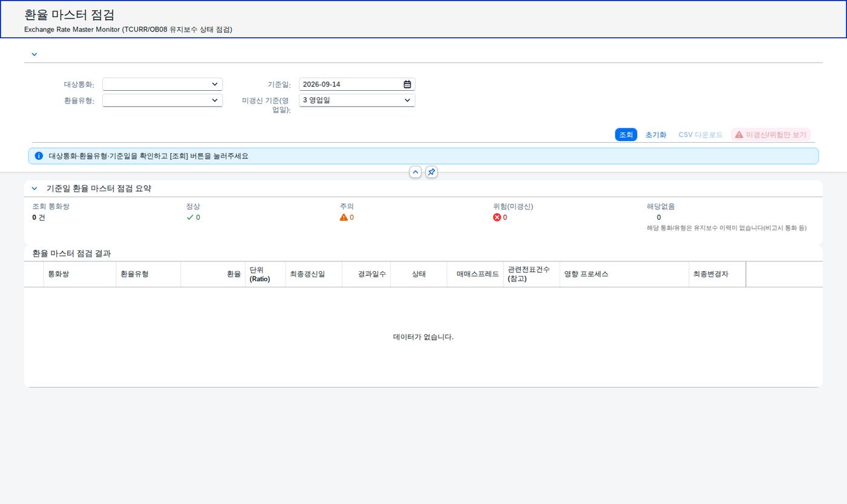This screenshot has width=847, height=504.
Task: Click the 데이터가 없습니다. message
Action: tap(423, 337)
